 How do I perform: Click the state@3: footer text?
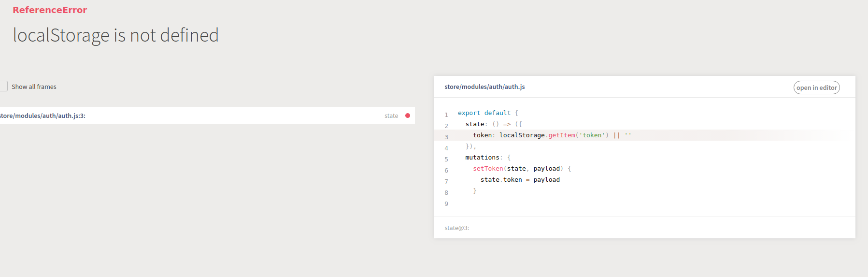[x=457, y=228]
